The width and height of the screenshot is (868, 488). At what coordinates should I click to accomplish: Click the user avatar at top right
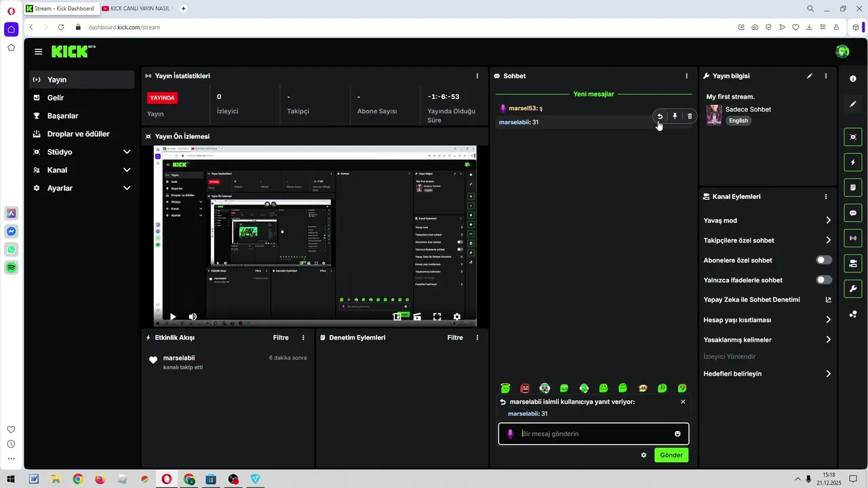(842, 52)
